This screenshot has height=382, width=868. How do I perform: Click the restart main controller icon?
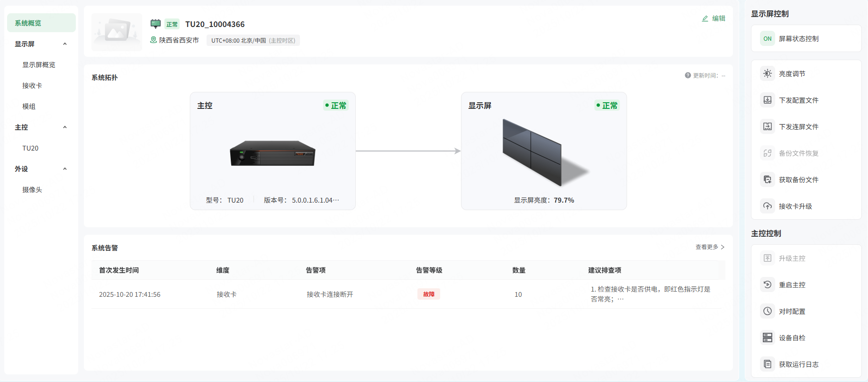[767, 284]
